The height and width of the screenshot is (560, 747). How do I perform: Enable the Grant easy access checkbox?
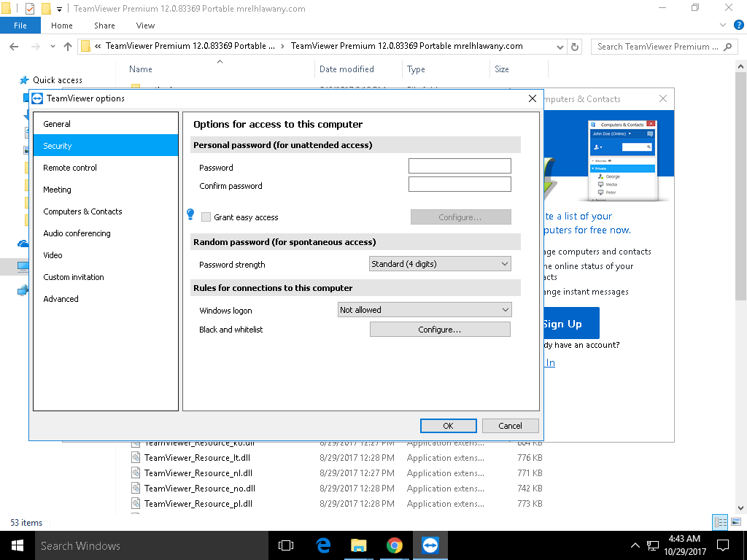206,217
